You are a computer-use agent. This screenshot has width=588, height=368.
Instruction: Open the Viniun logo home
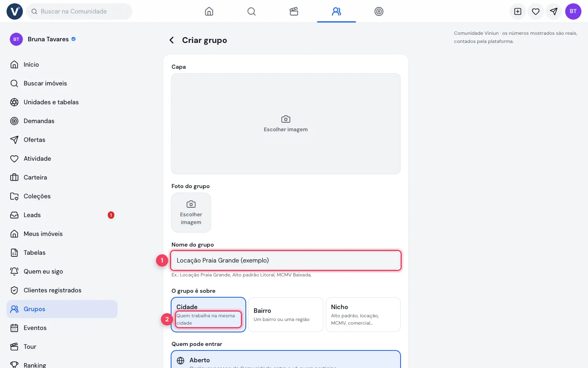(x=15, y=11)
